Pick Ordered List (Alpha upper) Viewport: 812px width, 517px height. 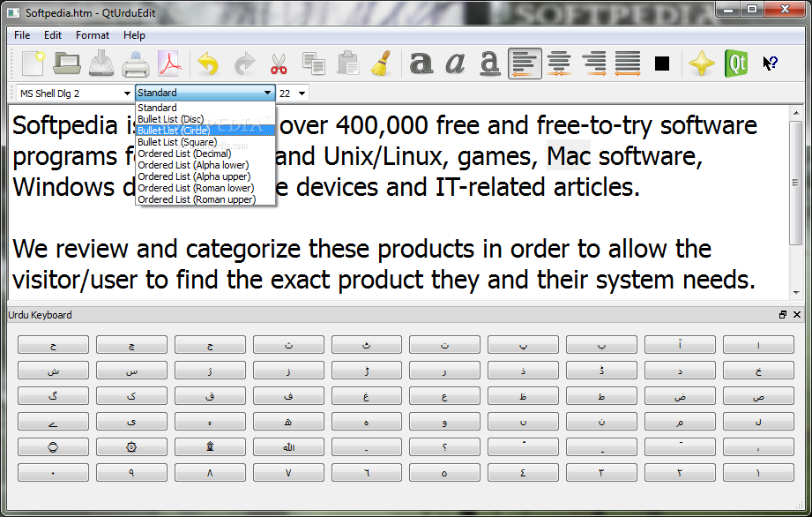pyautogui.click(x=205, y=176)
